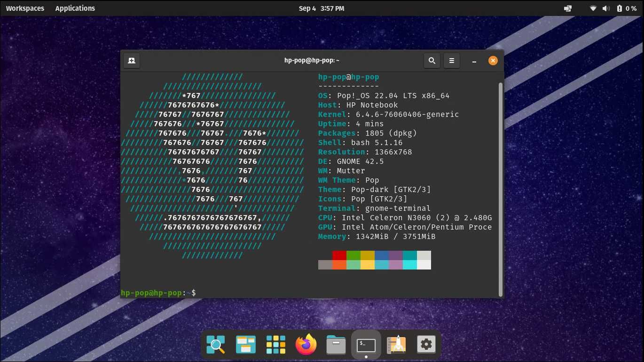
Task: Click the Host: HP Notebook line
Action: [x=358, y=105]
